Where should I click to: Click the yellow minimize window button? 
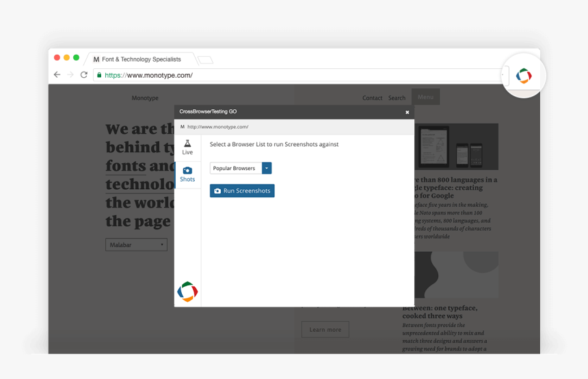(66, 57)
